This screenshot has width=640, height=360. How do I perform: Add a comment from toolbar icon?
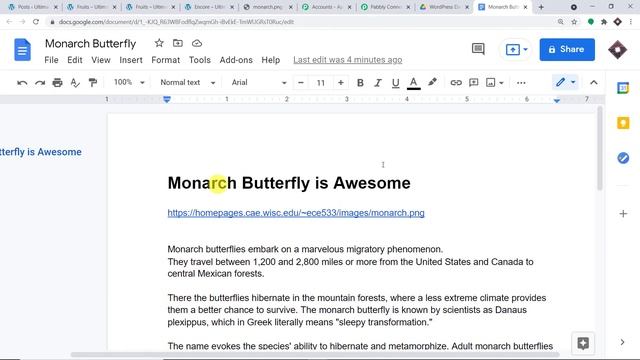tap(473, 83)
